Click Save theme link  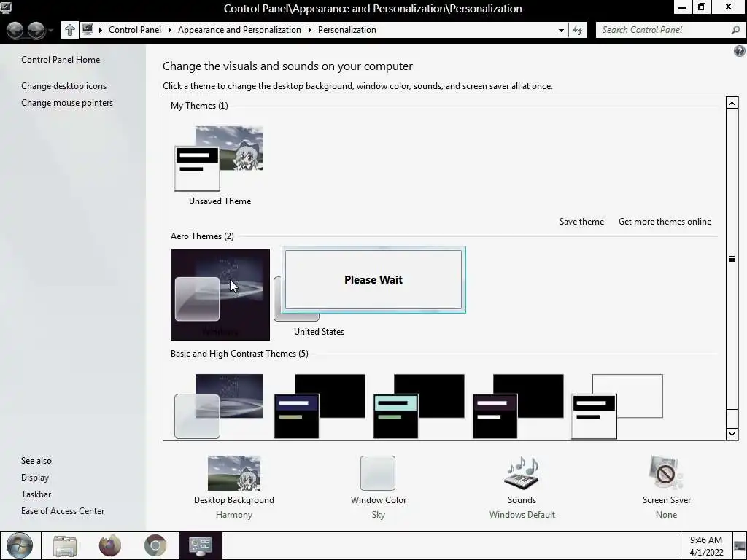coord(581,222)
